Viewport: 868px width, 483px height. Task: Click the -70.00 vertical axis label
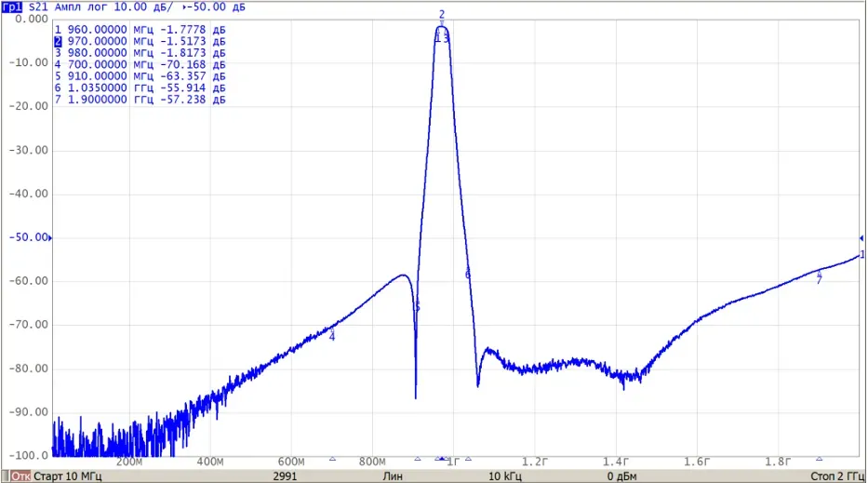[29, 325]
